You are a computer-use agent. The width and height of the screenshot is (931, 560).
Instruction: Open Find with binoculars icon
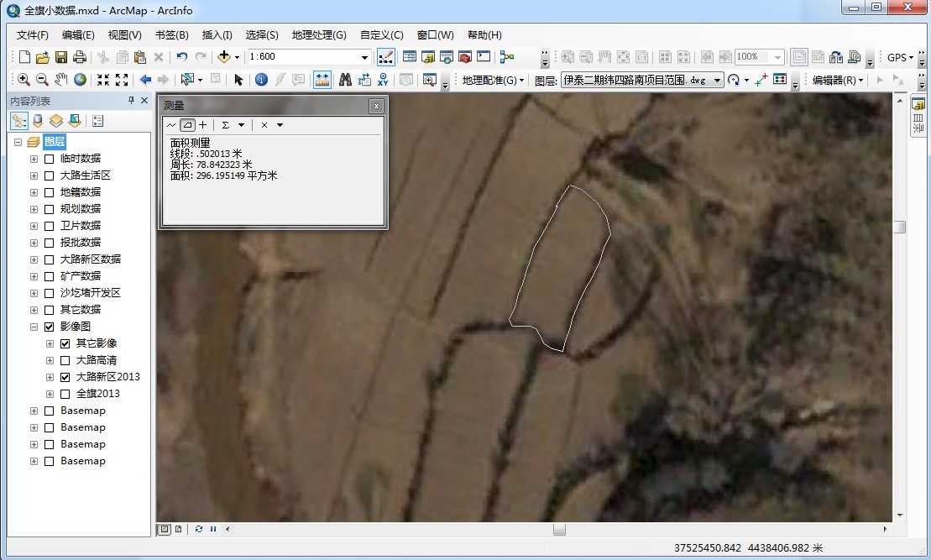click(x=346, y=80)
